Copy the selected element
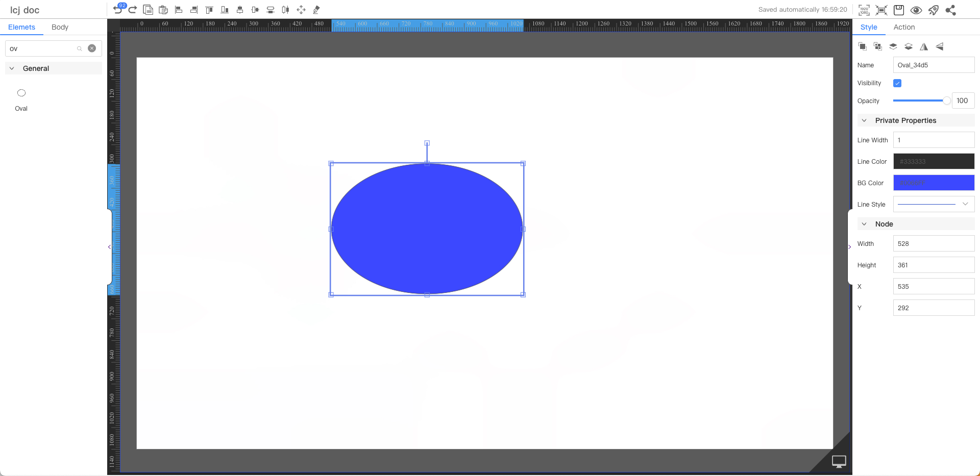Viewport: 980px width, 476px height. (x=148, y=10)
